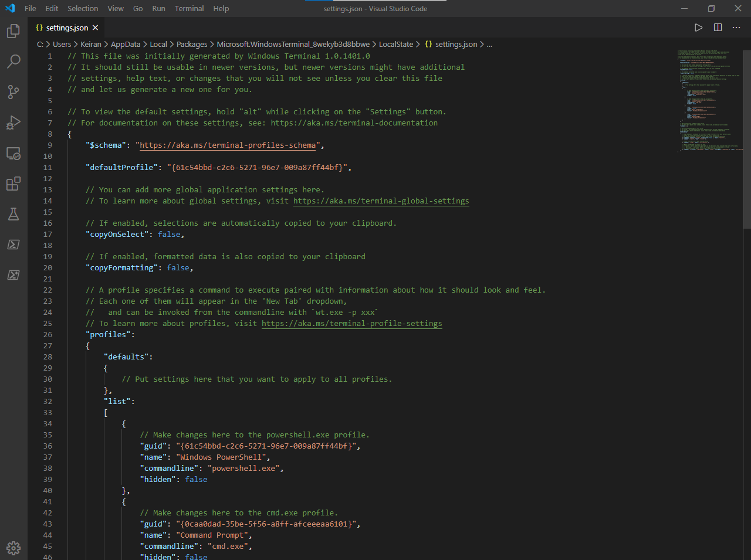
Task: Click the vertical editor scrollbar
Action: (x=747, y=139)
